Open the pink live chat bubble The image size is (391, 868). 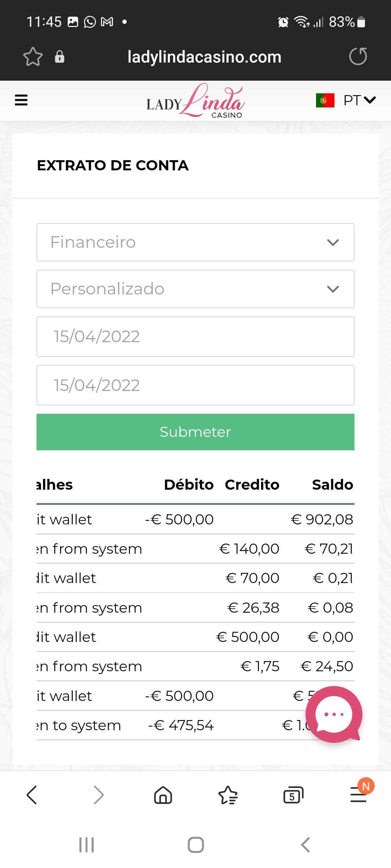pyautogui.click(x=333, y=714)
